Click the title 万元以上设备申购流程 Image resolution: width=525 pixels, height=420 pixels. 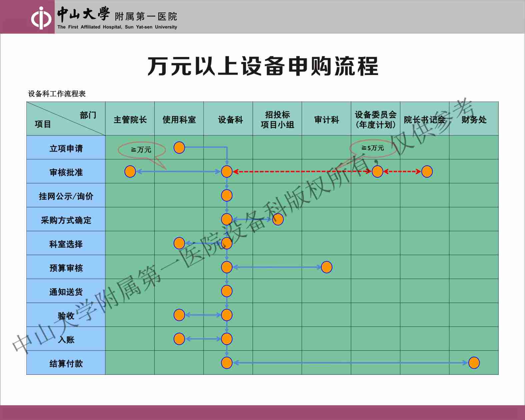(x=263, y=66)
